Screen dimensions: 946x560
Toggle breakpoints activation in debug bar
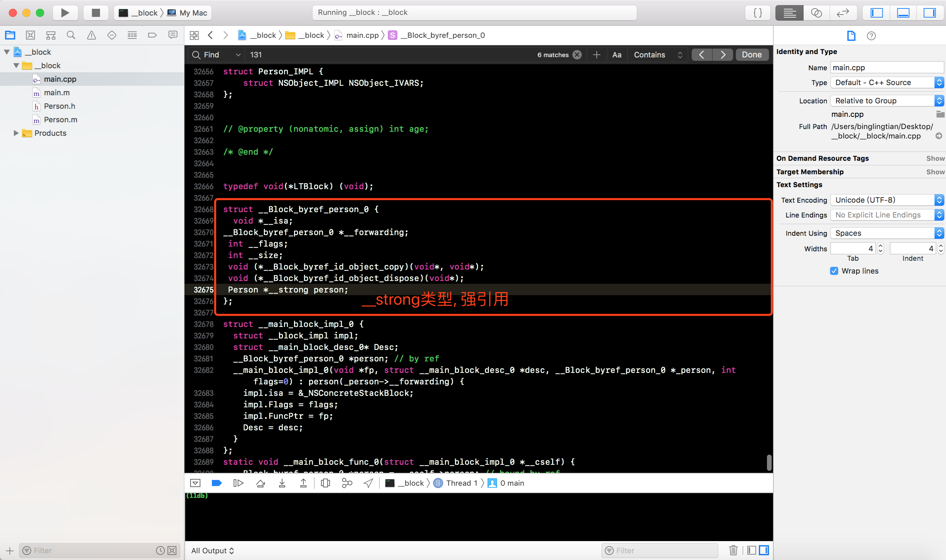217,483
